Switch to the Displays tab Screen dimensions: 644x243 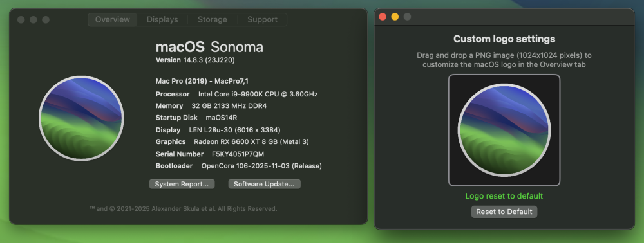(x=162, y=20)
